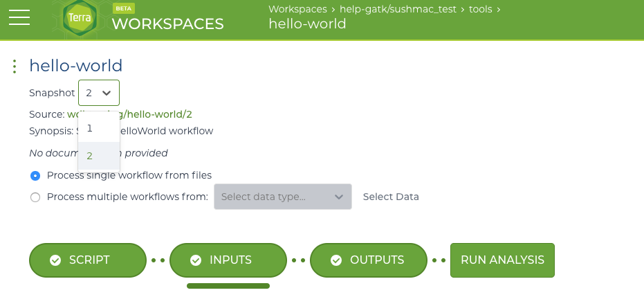Click the checkmark icon on SCRIPT

coord(55,260)
